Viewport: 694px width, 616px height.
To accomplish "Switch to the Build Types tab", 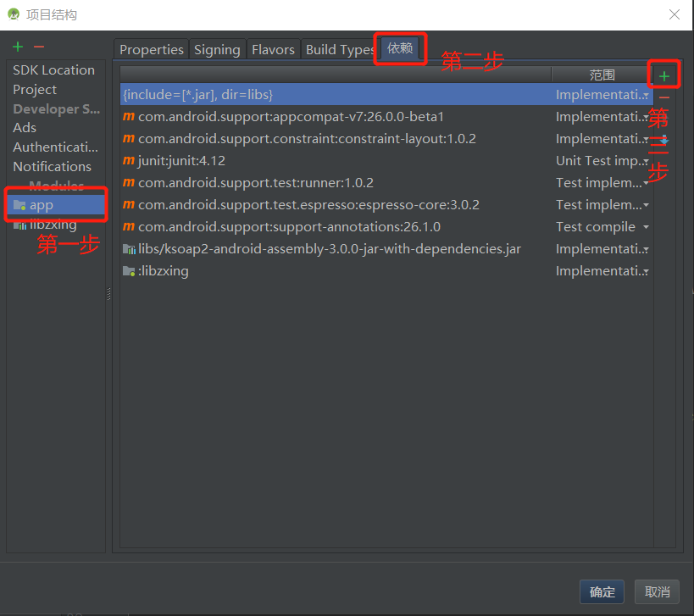I will click(340, 49).
